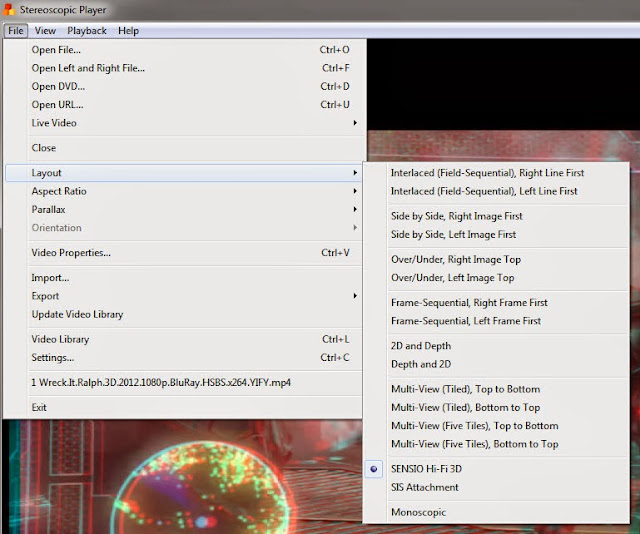Expand the Export submenu
The image size is (640, 534).
[x=184, y=296]
